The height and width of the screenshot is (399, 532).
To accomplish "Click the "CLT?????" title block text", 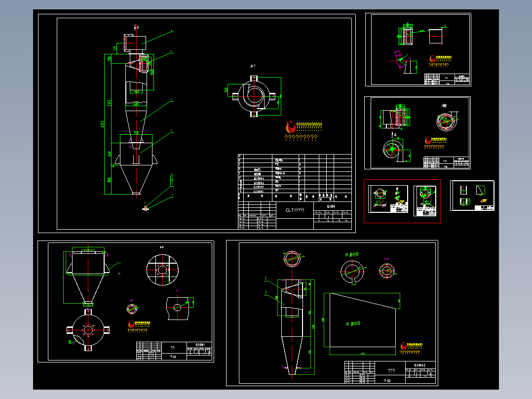I will click(x=295, y=210).
